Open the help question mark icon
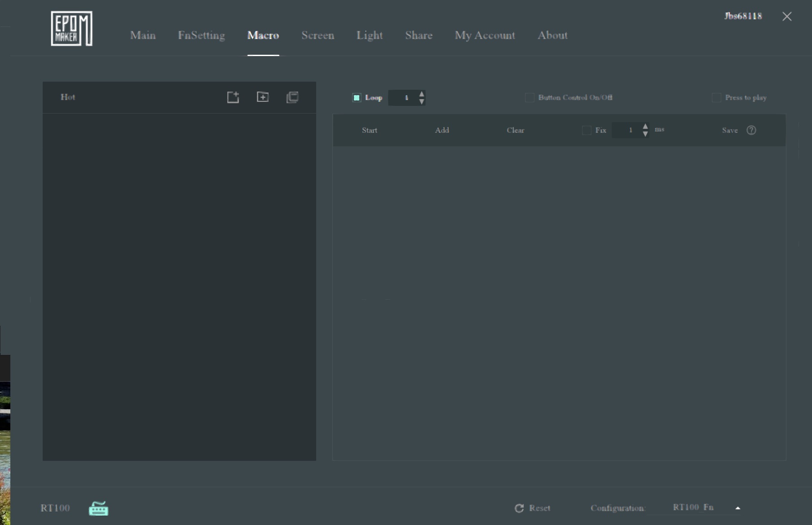812x525 pixels. click(751, 130)
